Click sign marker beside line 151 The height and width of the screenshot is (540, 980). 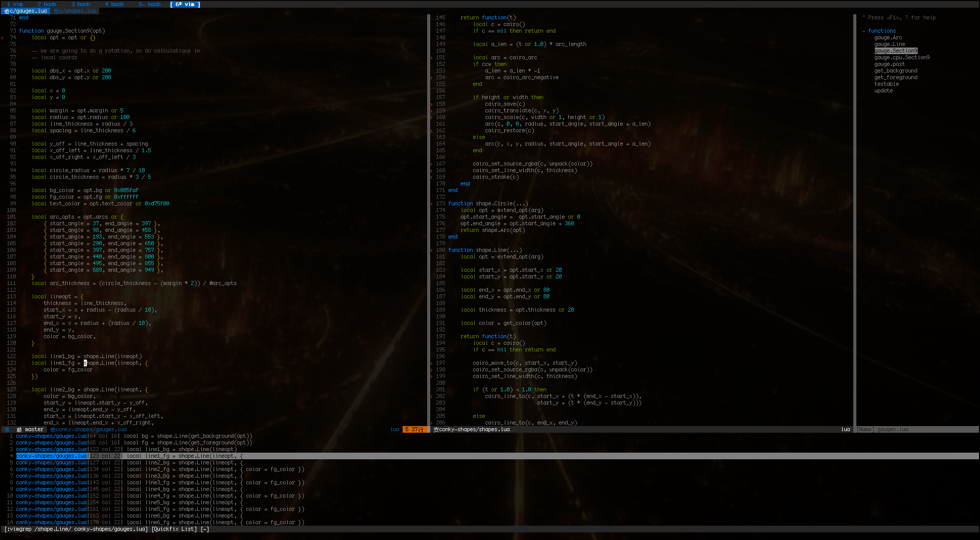pyautogui.click(x=432, y=58)
